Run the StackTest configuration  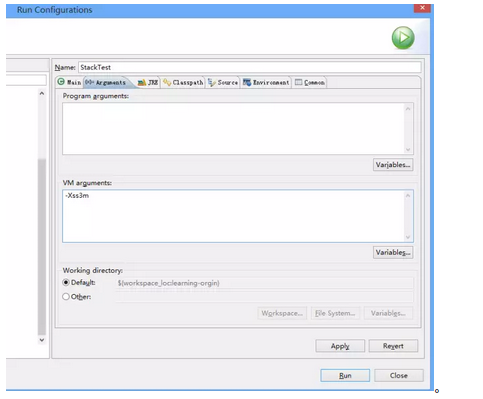(x=345, y=375)
